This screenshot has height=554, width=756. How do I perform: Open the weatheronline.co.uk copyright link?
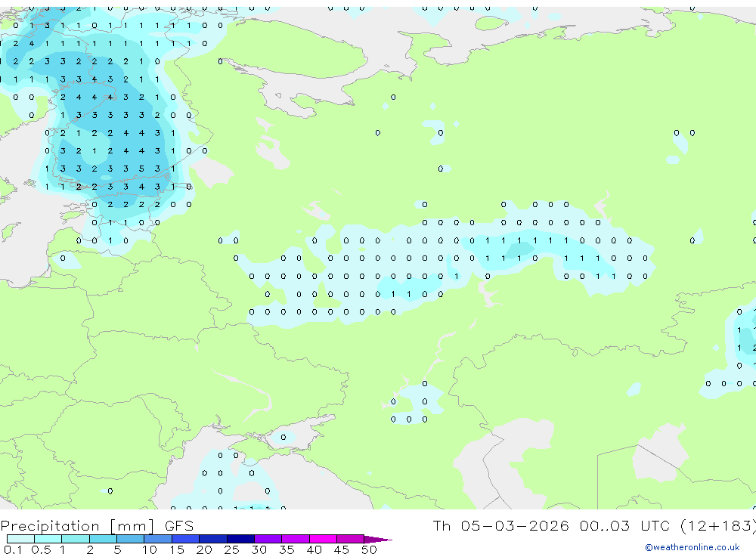(x=692, y=547)
